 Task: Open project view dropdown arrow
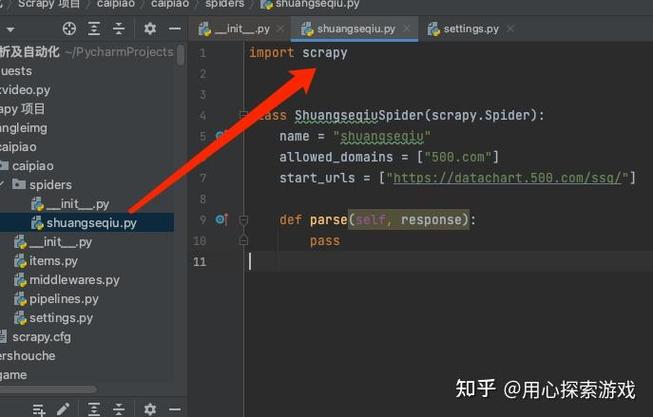click(10, 29)
